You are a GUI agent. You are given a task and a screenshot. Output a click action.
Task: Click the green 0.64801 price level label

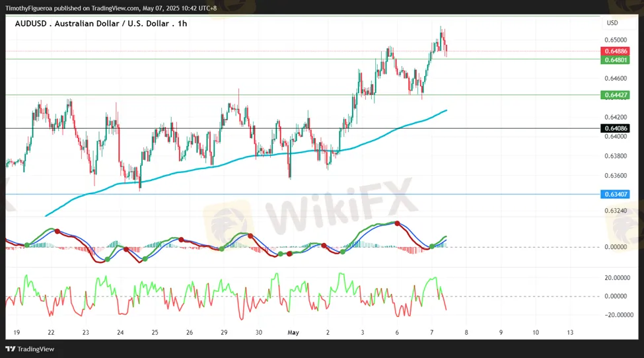615,59
